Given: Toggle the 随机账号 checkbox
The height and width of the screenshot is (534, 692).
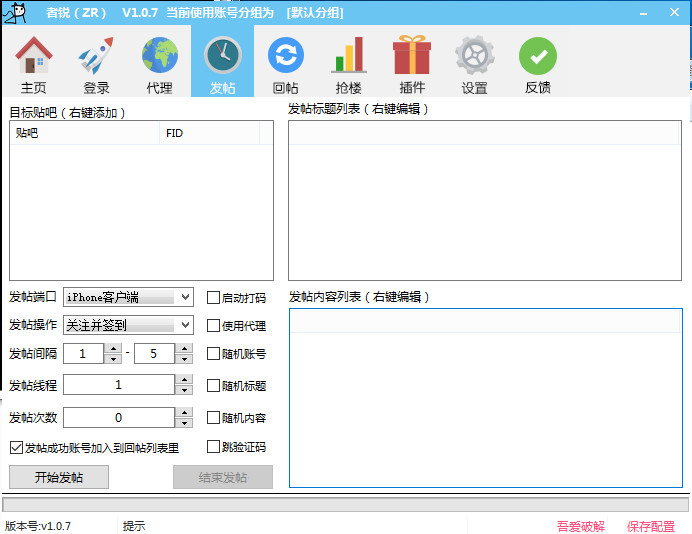Looking at the screenshot, I should [x=213, y=353].
